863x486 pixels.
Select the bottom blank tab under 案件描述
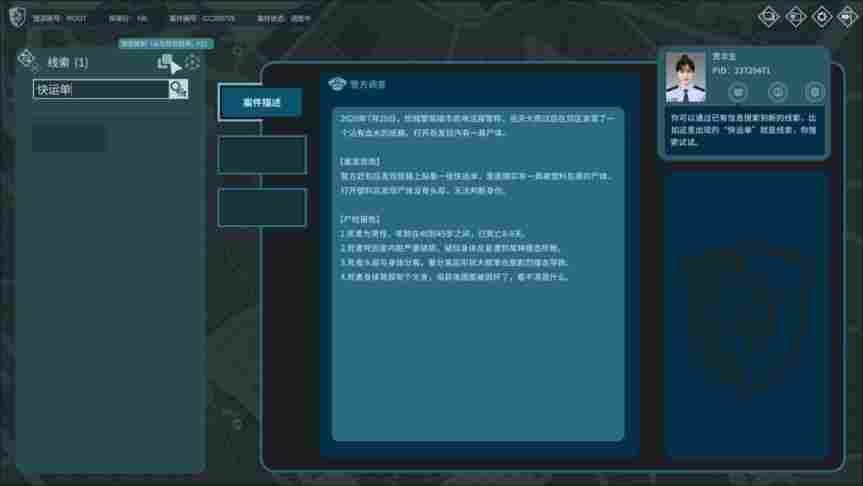[263, 207]
